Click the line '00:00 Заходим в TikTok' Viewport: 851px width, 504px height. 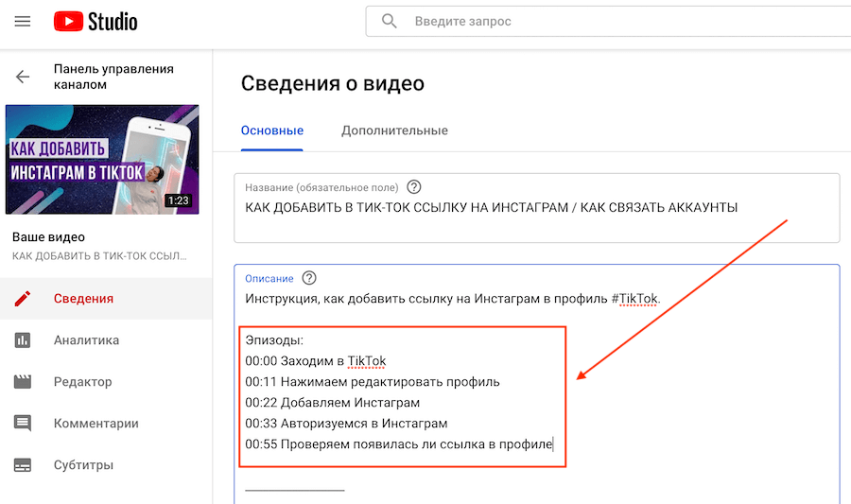[315, 361]
